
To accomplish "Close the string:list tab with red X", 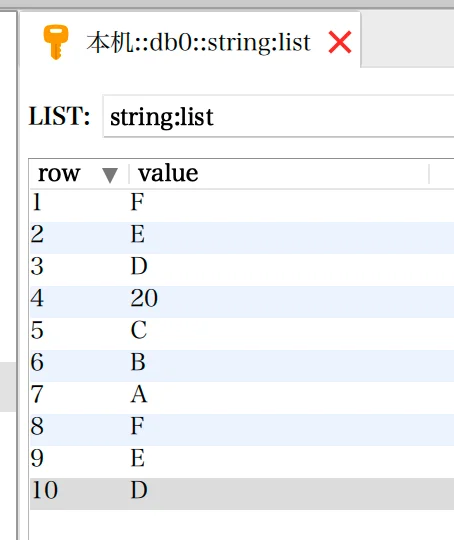I will point(340,42).
